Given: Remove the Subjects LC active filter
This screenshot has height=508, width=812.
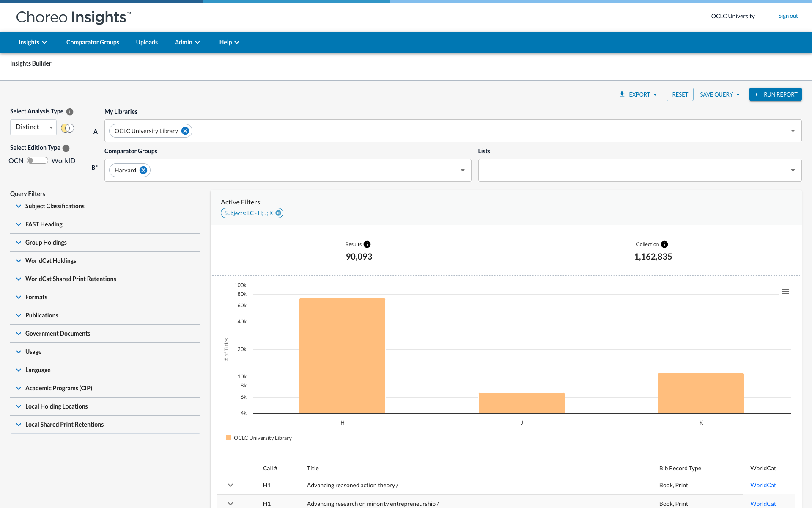Looking at the screenshot, I should pyautogui.click(x=278, y=213).
